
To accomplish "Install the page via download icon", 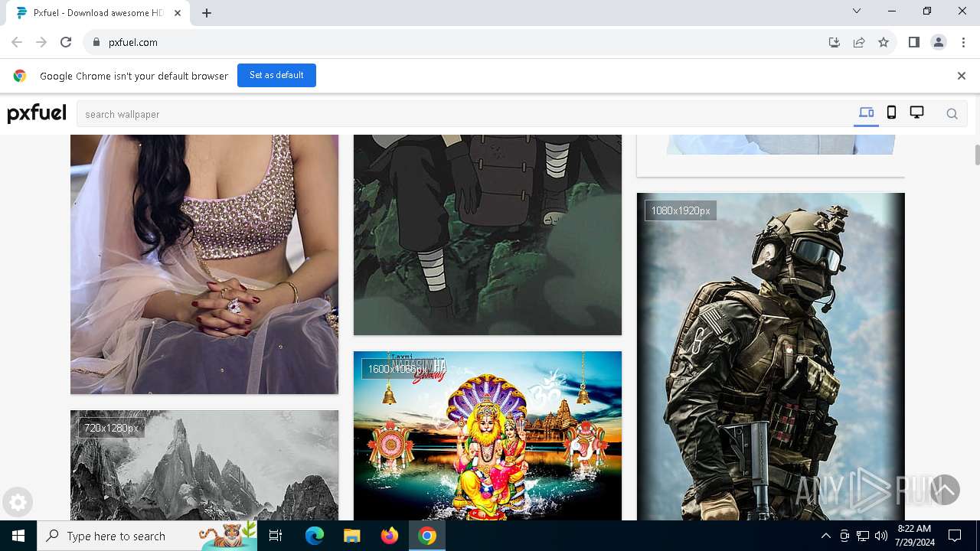I will 835,42.
